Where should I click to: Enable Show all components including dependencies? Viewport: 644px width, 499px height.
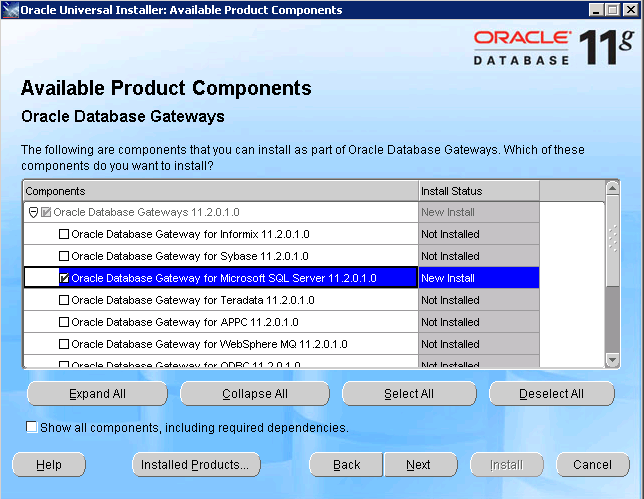pyautogui.click(x=31, y=427)
